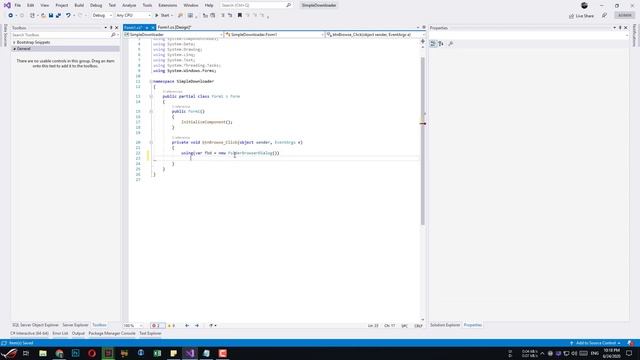Open the Debug menu
The height and width of the screenshot is (360, 640).
[x=96, y=5]
